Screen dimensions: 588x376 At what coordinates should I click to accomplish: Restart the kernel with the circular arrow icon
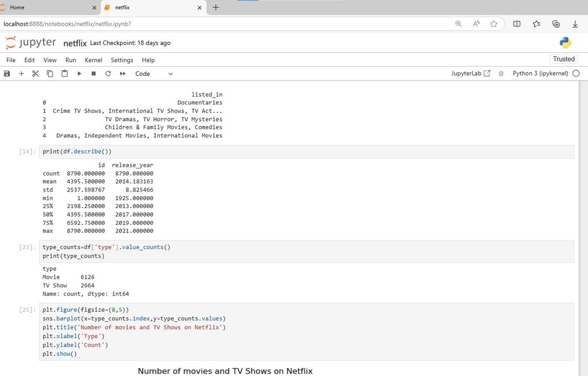tap(108, 74)
